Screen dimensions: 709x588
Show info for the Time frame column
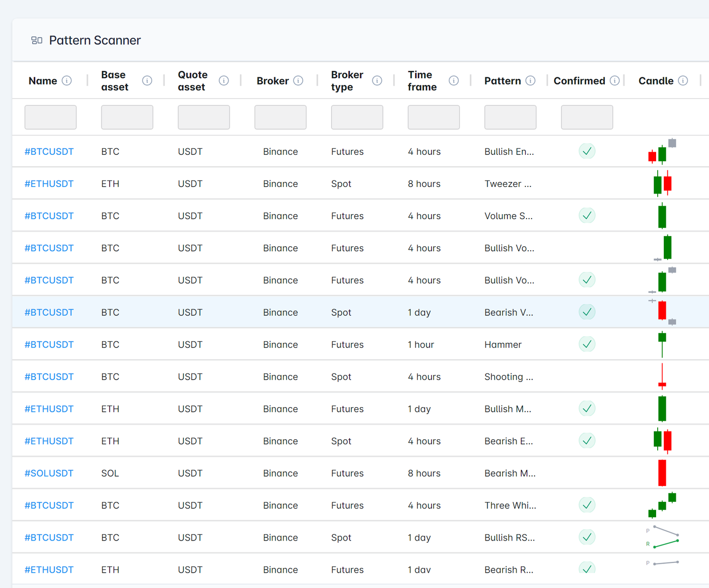[x=454, y=81]
